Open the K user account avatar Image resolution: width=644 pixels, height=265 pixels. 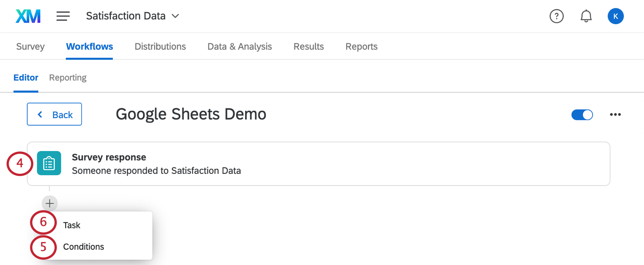615,16
